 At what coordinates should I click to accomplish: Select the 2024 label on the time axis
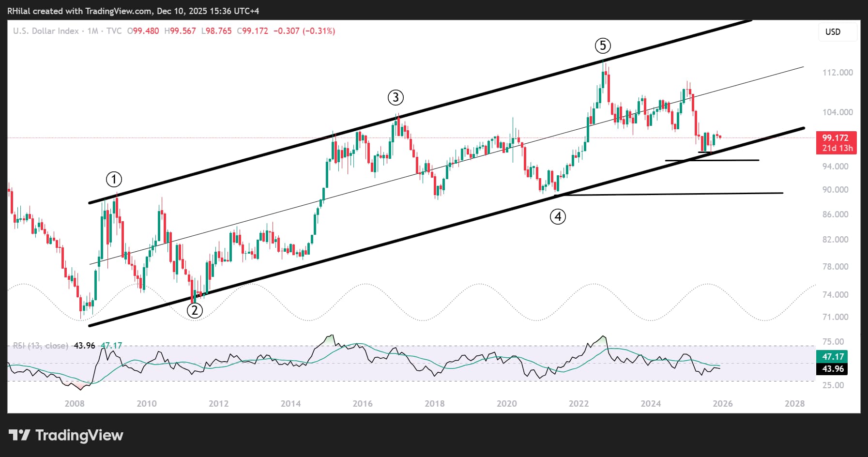pos(651,403)
